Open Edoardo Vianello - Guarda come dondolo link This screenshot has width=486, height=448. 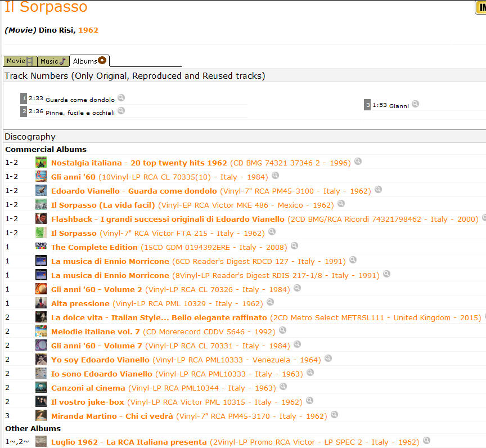point(211,191)
